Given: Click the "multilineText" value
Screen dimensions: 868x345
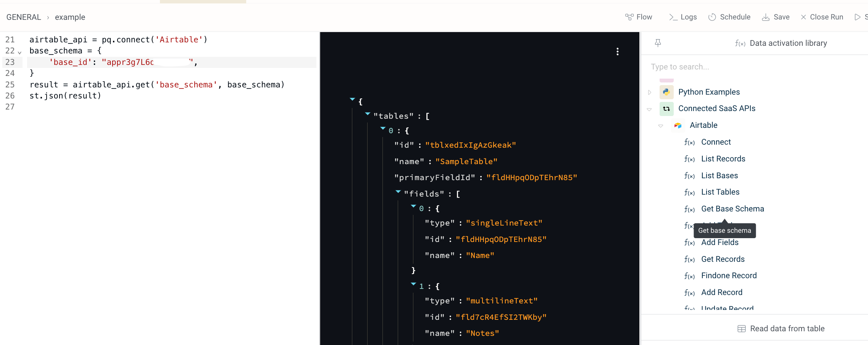Looking at the screenshot, I should (x=502, y=301).
